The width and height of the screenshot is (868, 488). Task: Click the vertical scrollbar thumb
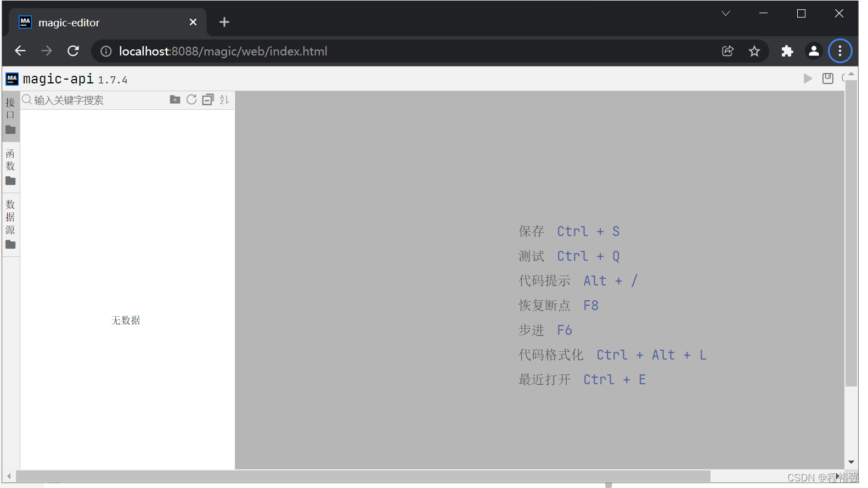pos(851,233)
